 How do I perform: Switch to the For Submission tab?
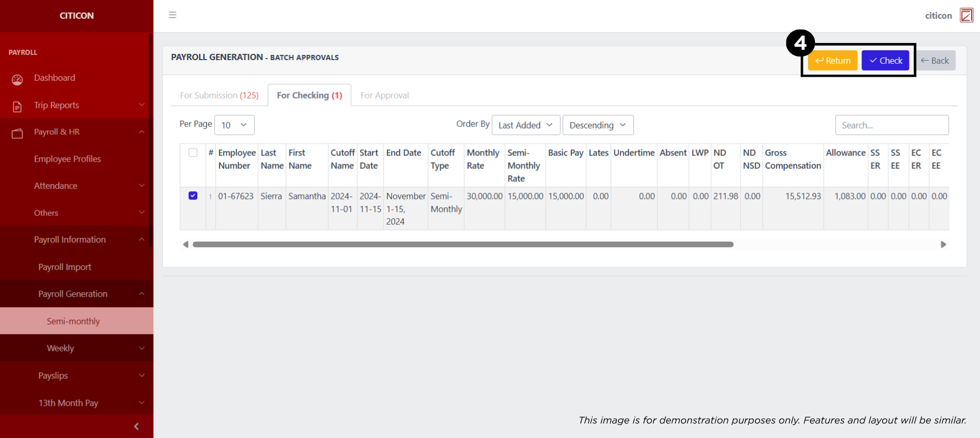point(219,95)
